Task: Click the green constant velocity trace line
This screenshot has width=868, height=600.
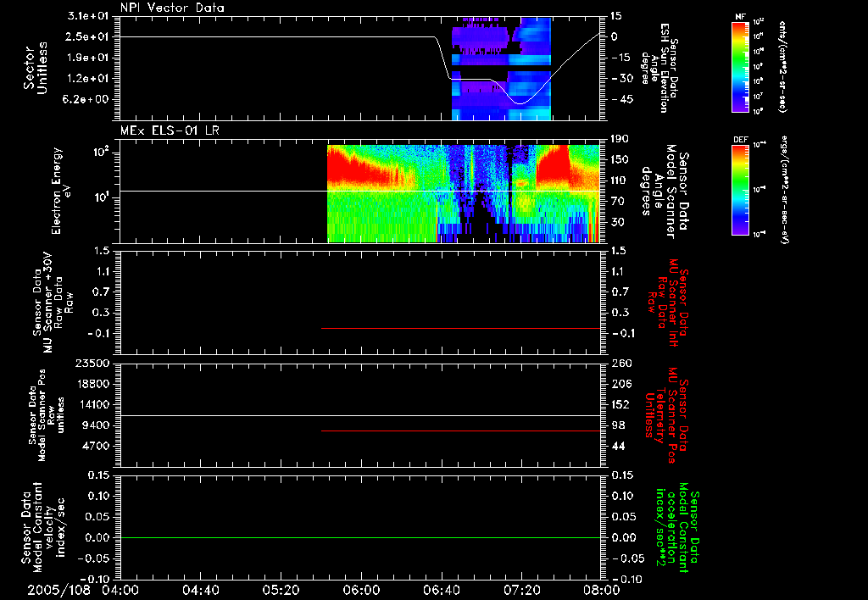Action: (360, 537)
